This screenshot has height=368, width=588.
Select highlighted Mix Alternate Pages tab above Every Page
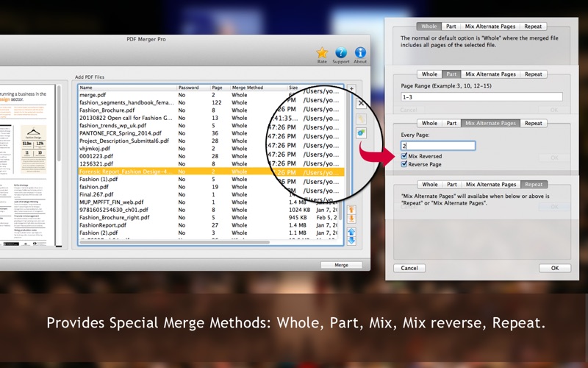coord(490,123)
